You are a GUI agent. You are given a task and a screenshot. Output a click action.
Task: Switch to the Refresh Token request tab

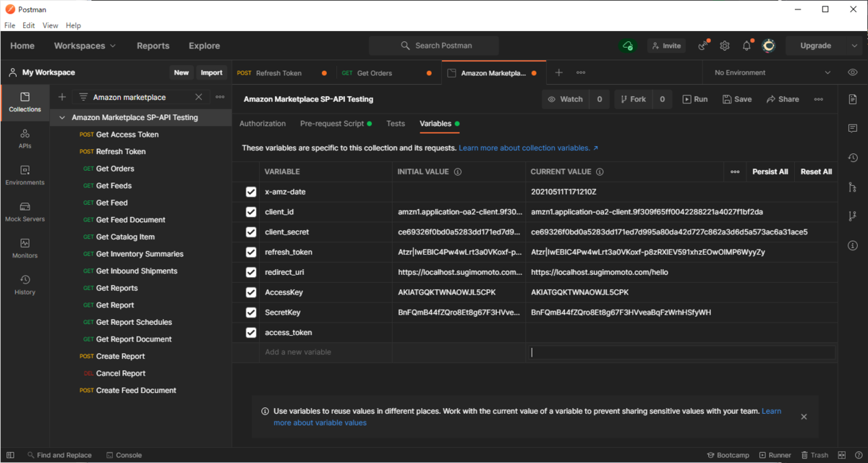(x=283, y=73)
